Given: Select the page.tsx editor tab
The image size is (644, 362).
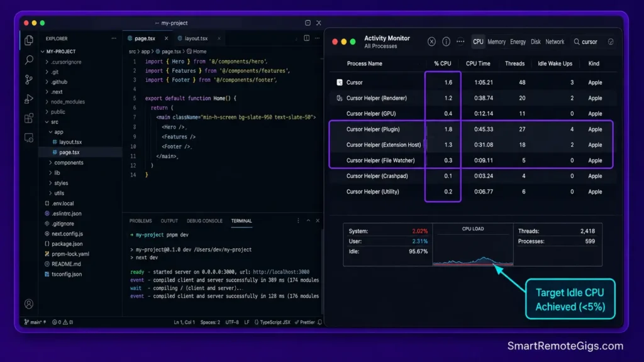Looking at the screenshot, I should pyautogui.click(x=145, y=38).
